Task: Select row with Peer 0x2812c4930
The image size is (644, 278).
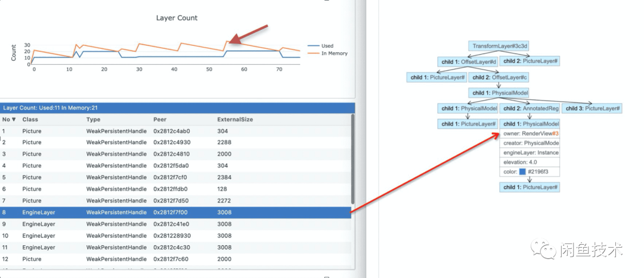Action: pyautogui.click(x=176, y=142)
